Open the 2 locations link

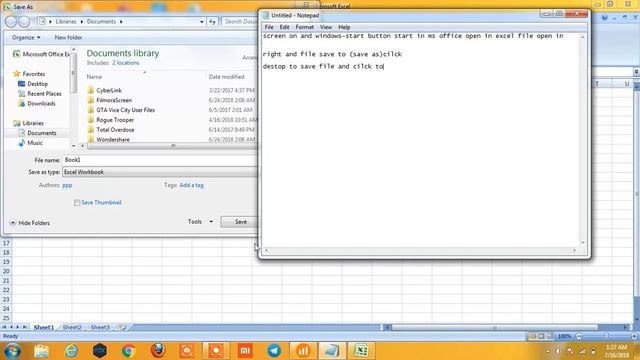point(126,63)
